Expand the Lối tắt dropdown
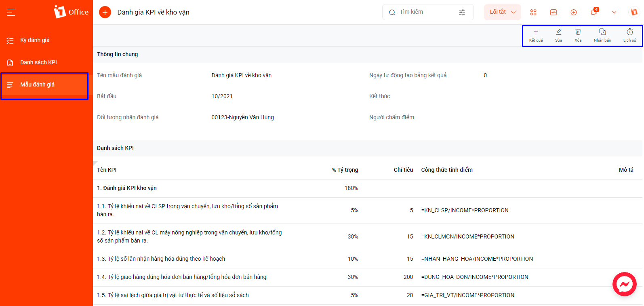644x306 pixels. [x=503, y=12]
